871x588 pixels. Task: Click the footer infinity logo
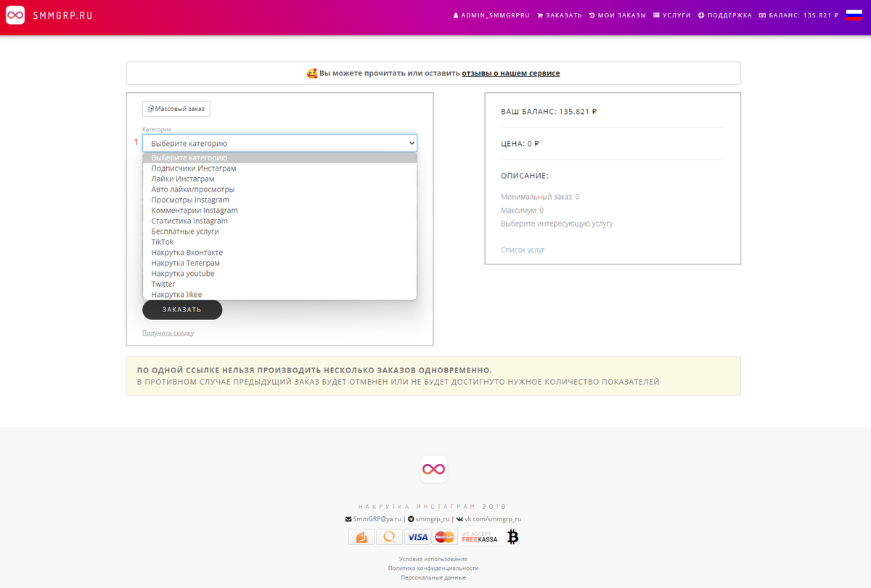point(434,469)
